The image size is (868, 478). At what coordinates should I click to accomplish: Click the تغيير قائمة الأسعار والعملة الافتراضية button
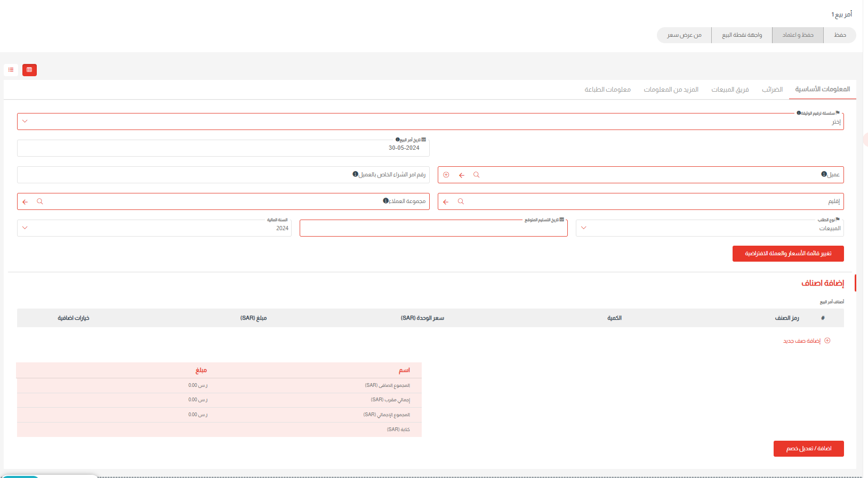point(787,254)
